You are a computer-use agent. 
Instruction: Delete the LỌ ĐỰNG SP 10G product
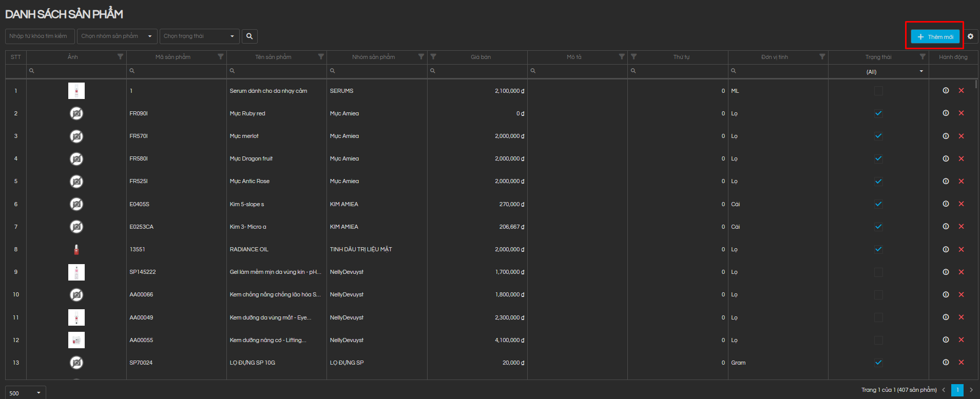pos(961,363)
